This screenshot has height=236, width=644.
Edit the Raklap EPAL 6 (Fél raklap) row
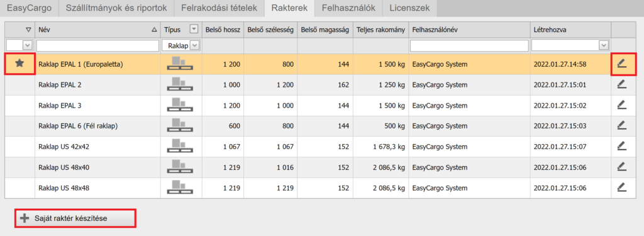pyautogui.click(x=623, y=125)
